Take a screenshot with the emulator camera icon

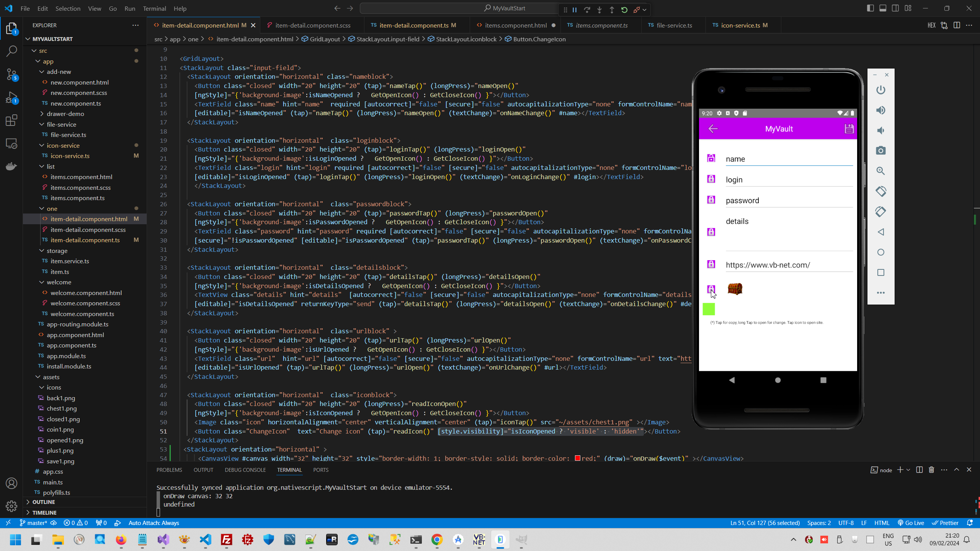(880, 151)
